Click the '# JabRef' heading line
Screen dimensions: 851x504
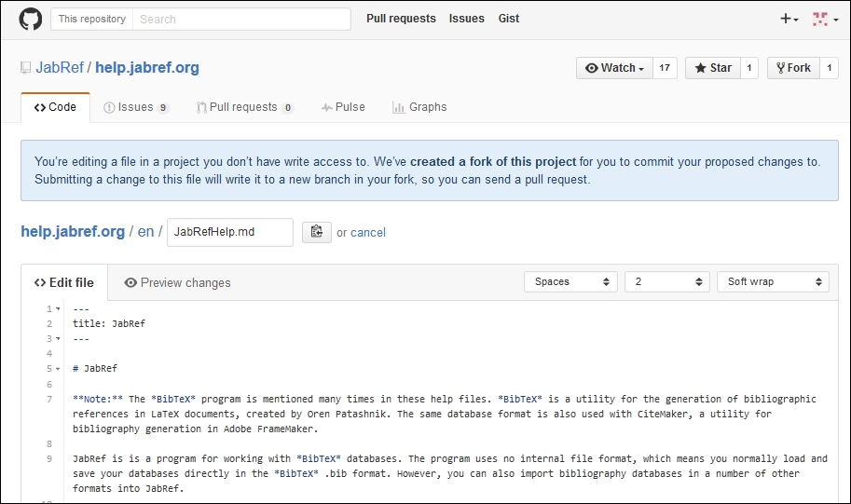tap(95, 368)
